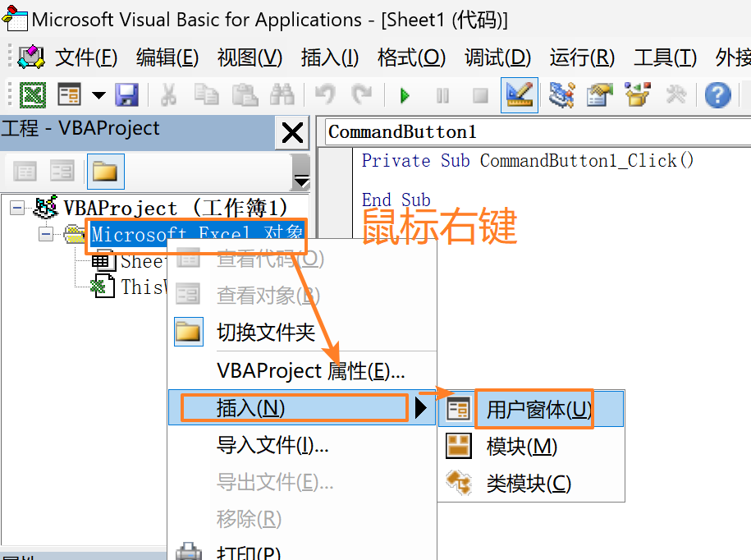Insert 类模块(C) from the submenu
751x560 pixels.
tap(531, 484)
